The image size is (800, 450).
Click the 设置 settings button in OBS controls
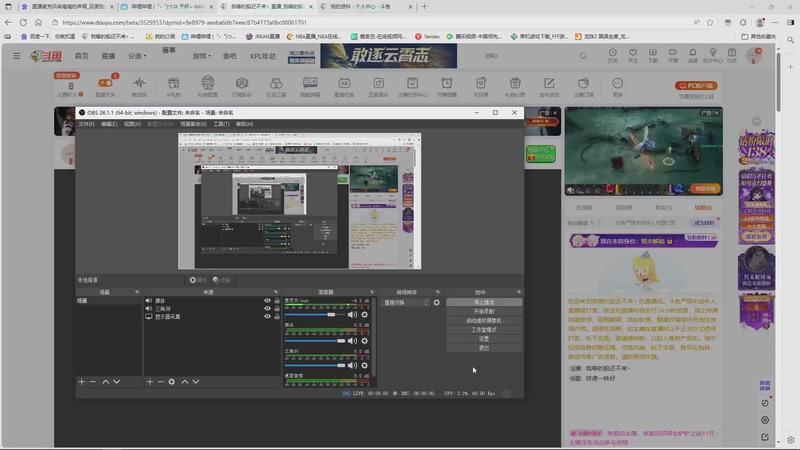point(484,339)
